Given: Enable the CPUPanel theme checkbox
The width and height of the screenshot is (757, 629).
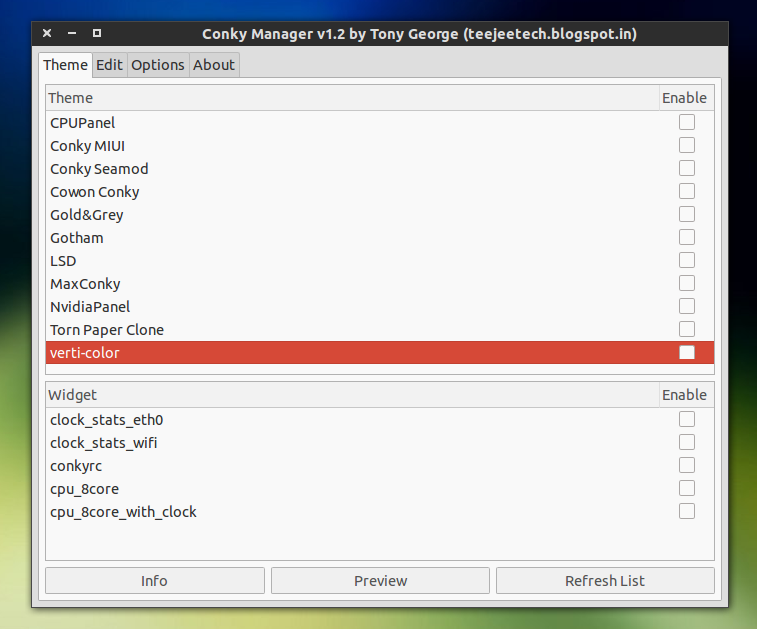Looking at the screenshot, I should pyautogui.click(x=687, y=122).
